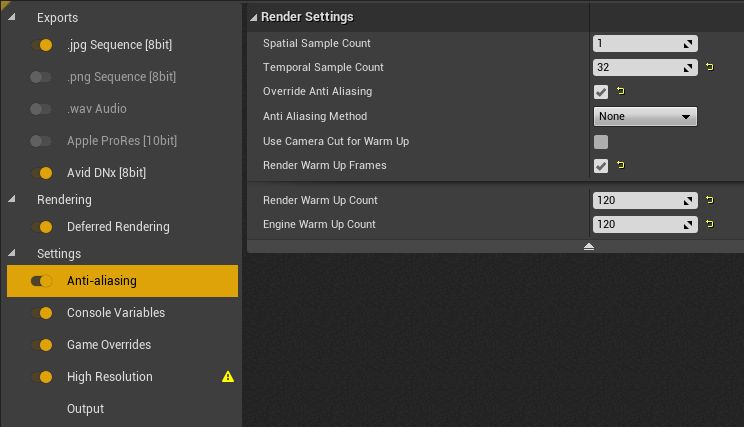Enable the .png Sequence export toggle
This screenshot has height=427, width=744.
40,77
